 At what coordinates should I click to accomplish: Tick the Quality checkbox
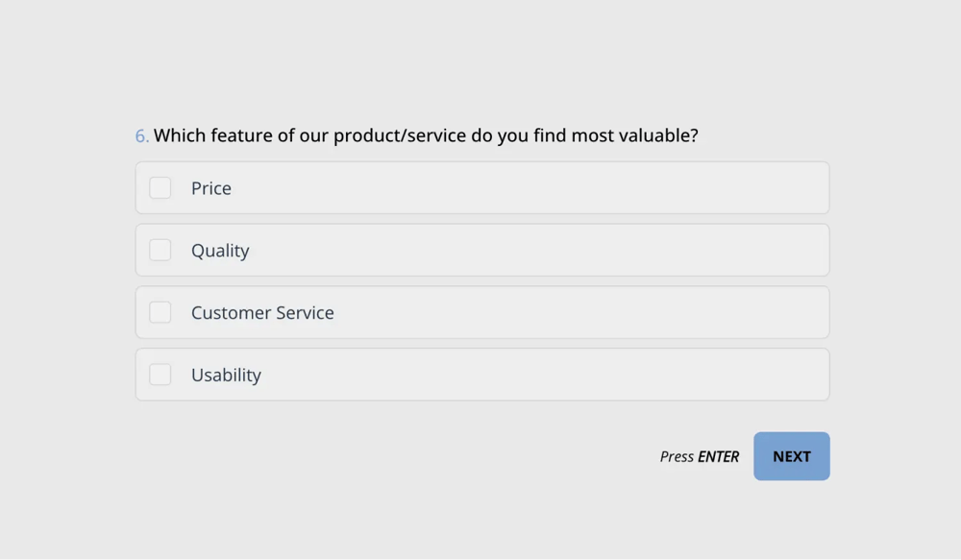(160, 250)
